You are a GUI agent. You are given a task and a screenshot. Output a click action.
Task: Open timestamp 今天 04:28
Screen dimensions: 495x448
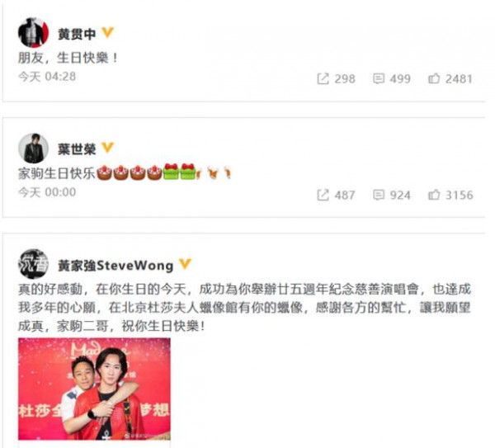tap(47, 77)
